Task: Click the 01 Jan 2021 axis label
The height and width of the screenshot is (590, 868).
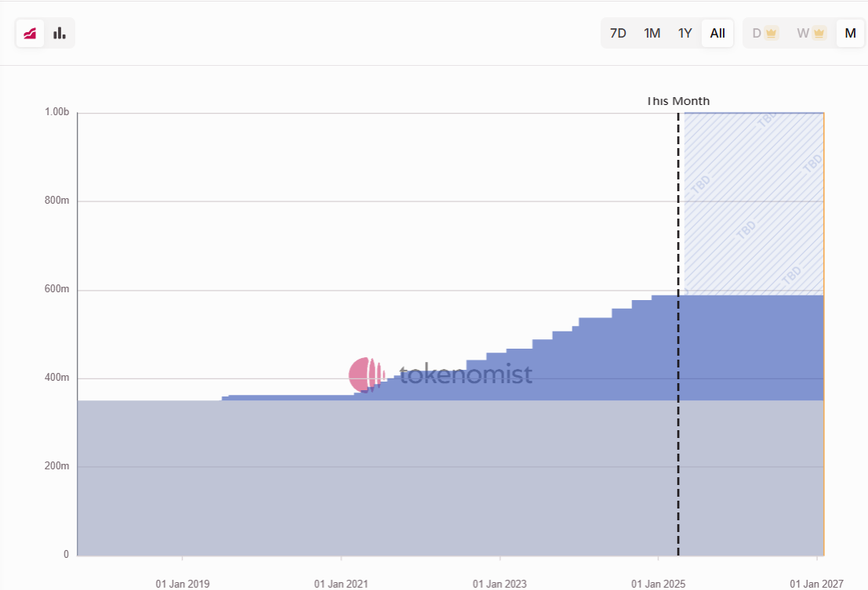Action: point(341,584)
